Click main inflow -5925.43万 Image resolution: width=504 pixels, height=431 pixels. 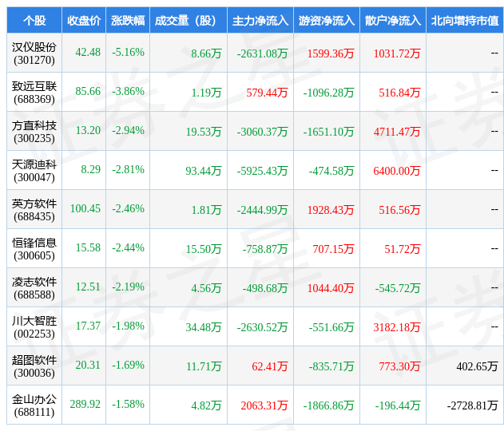tap(262, 171)
